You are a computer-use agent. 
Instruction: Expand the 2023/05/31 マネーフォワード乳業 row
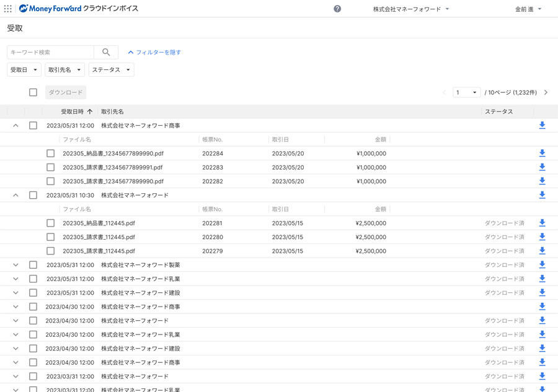click(x=15, y=279)
